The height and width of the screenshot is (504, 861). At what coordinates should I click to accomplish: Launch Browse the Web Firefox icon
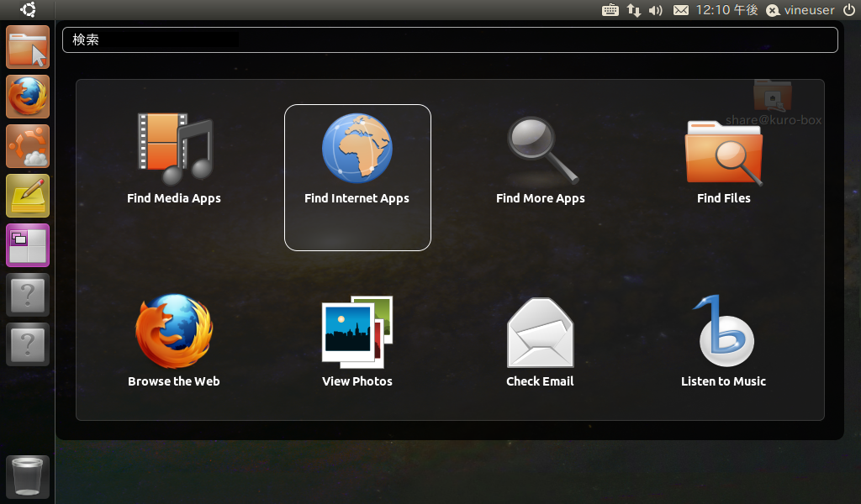[x=174, y=331]
